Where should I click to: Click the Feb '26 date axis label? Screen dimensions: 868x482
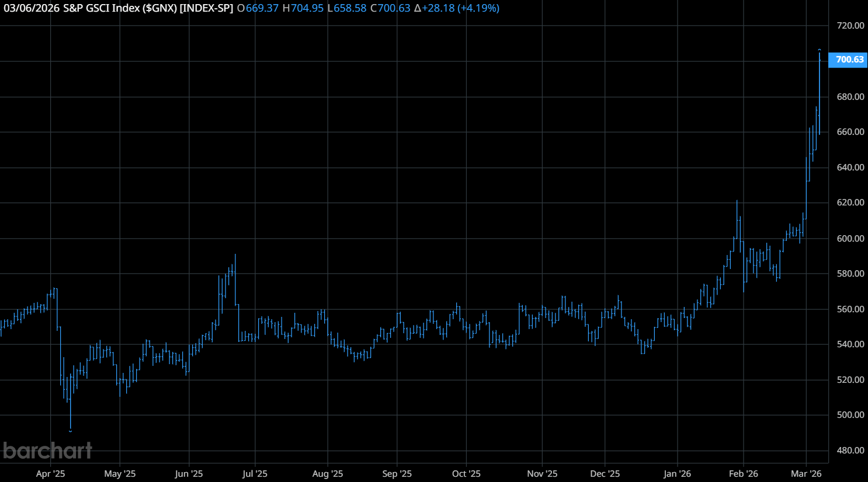pyautogui.click(x=744, y=474)
